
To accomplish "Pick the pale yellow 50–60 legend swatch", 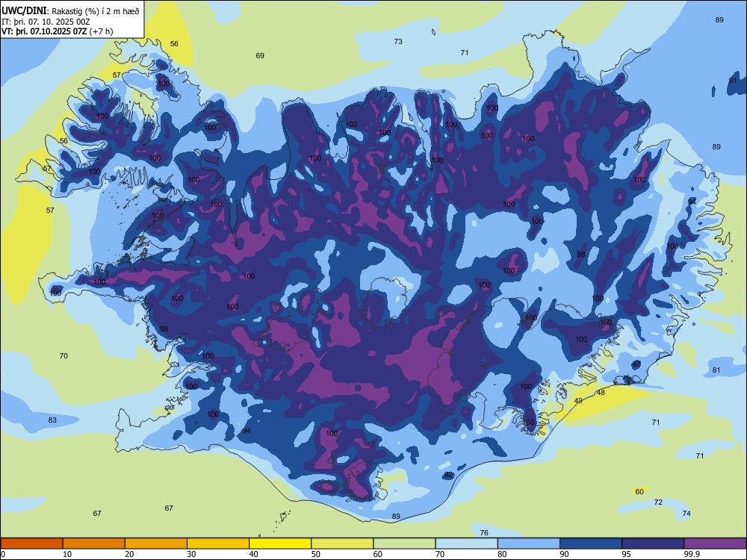I will pos(342,544).
